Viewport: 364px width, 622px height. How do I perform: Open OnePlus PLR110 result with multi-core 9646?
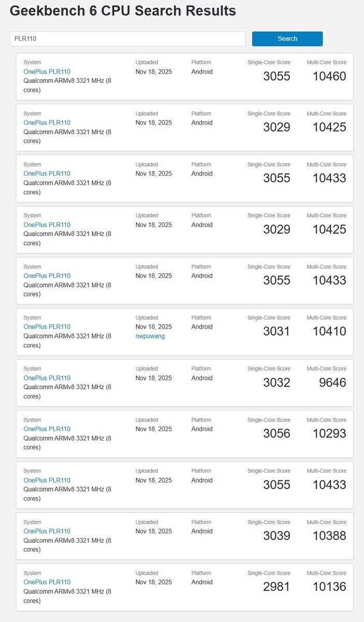(x=47, y=378)
